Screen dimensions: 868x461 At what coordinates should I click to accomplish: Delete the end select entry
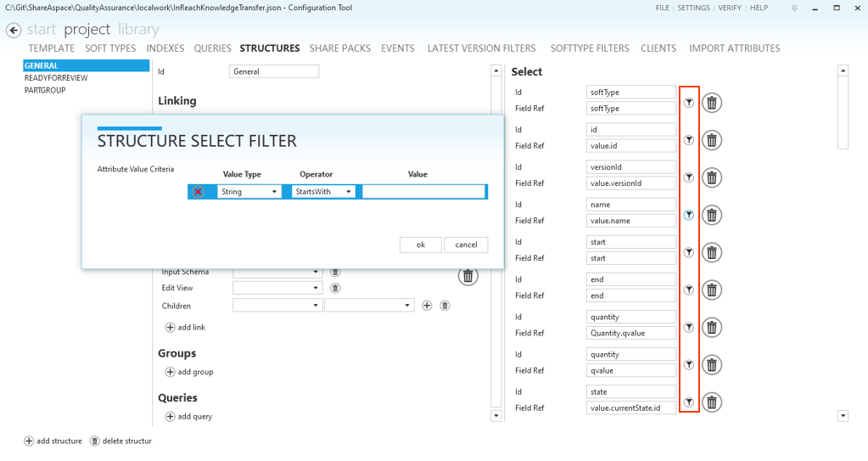click(x=712, y=290)
